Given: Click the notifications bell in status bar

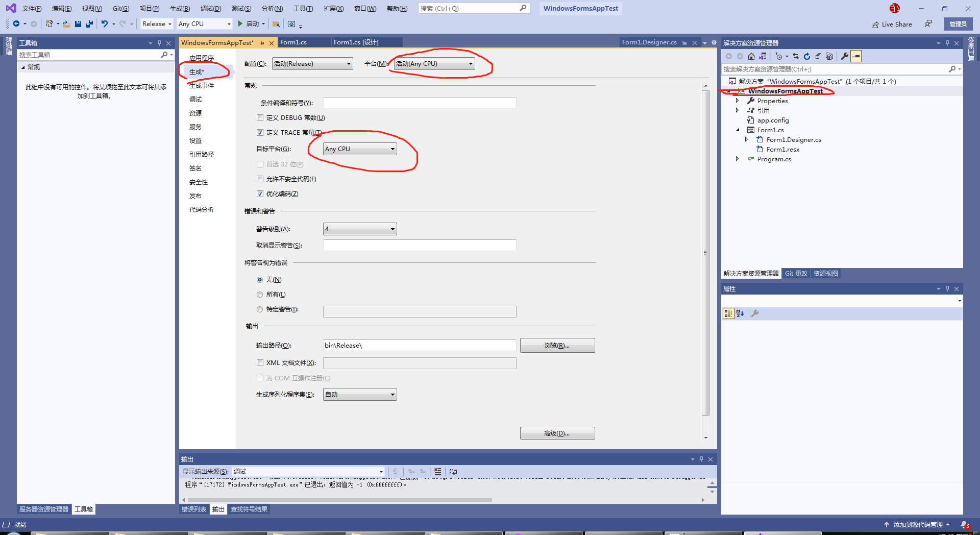Looking at the screenshot, I should (x=964, y=525).
